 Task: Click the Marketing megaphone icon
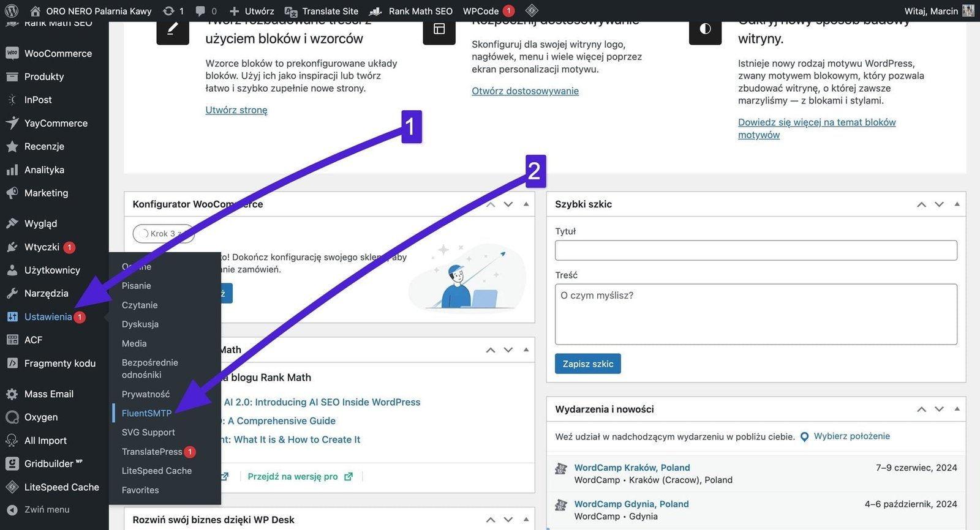click(12, 193)
